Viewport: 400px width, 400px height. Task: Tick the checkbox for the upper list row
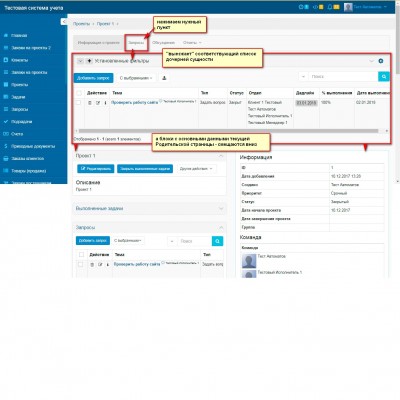tap(79, 103)
